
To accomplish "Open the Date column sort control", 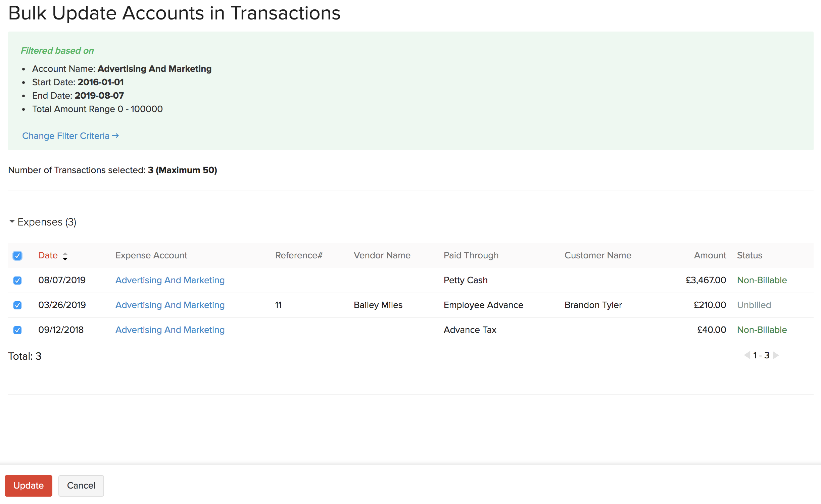I will [65, 256].
